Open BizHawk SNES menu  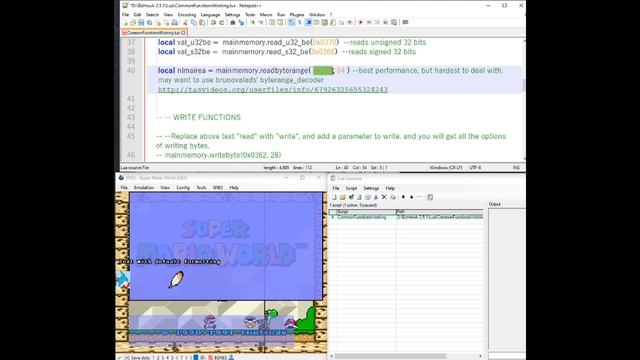(218, 188)
